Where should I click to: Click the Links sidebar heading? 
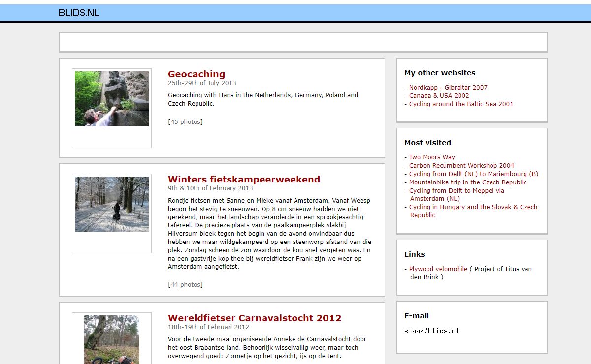[x=415, y=254]
